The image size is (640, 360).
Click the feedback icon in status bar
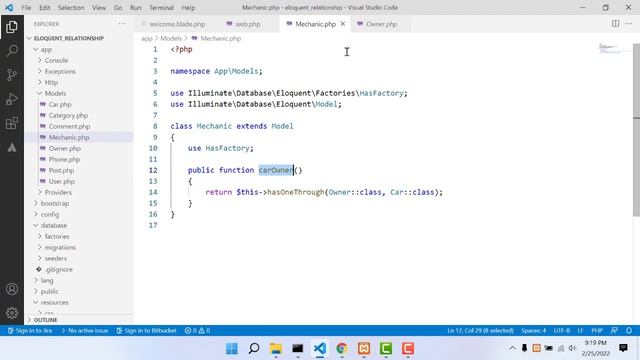point(614,331)
